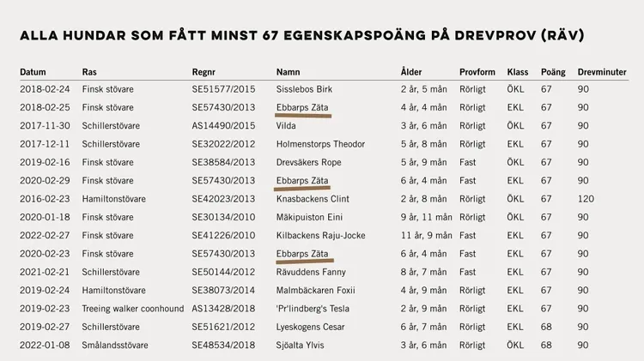Open underlined Ebbarps Zäta dated 2018-02-25
Screen dimensions: 644x361
pos(302,107)
